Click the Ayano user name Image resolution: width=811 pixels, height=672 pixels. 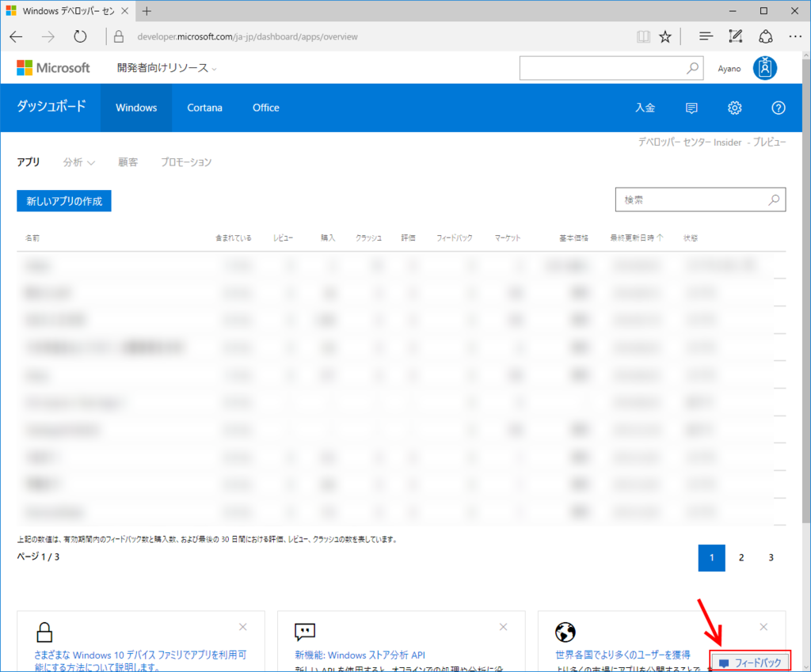click(729, 69)
